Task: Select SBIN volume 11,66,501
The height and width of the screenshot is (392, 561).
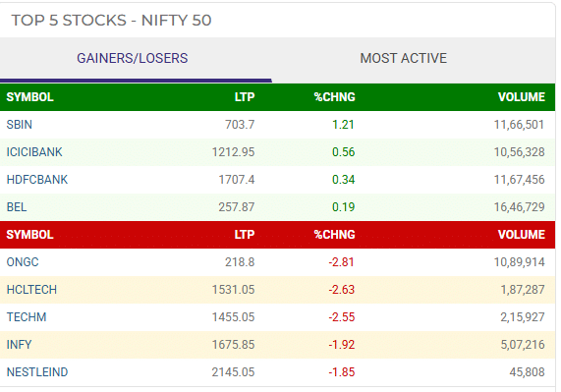Action: (x=519, y=125)
